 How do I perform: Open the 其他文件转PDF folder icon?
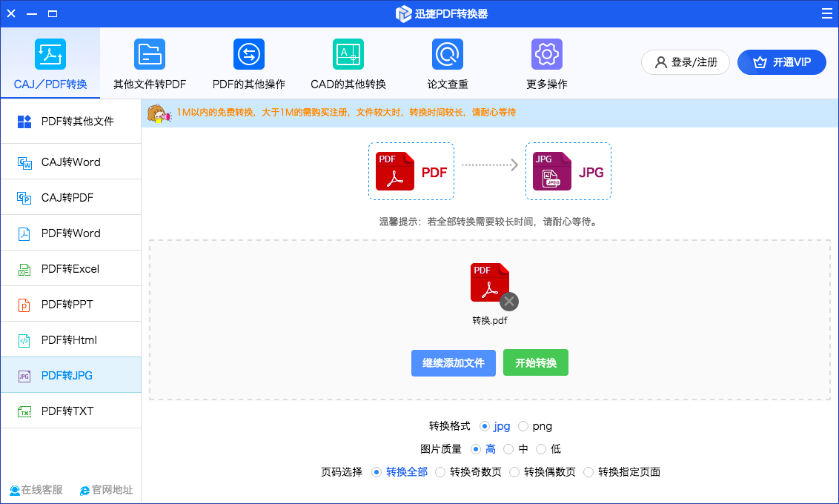point(150,54)
